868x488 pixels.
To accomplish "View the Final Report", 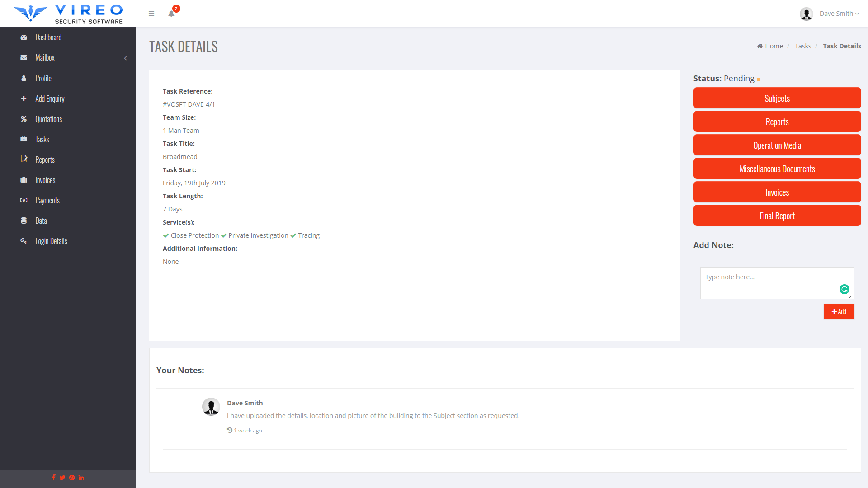I will (777, 216).
